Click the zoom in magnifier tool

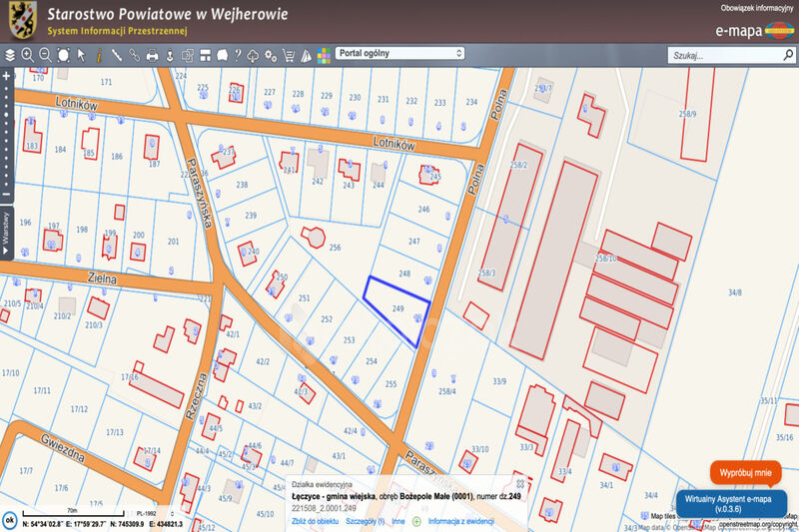(27, 54)
